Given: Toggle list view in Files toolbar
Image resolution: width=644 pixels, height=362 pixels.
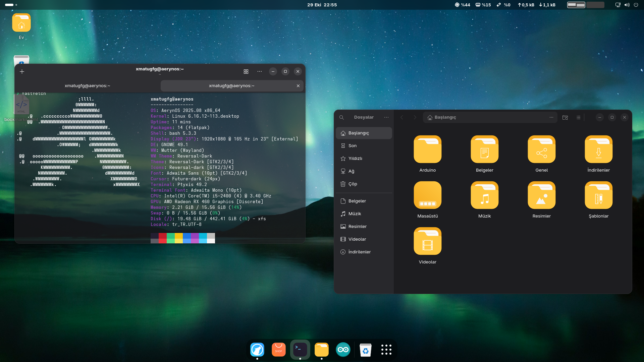Looking at the screenshot, I should click(x=578, y=117).
